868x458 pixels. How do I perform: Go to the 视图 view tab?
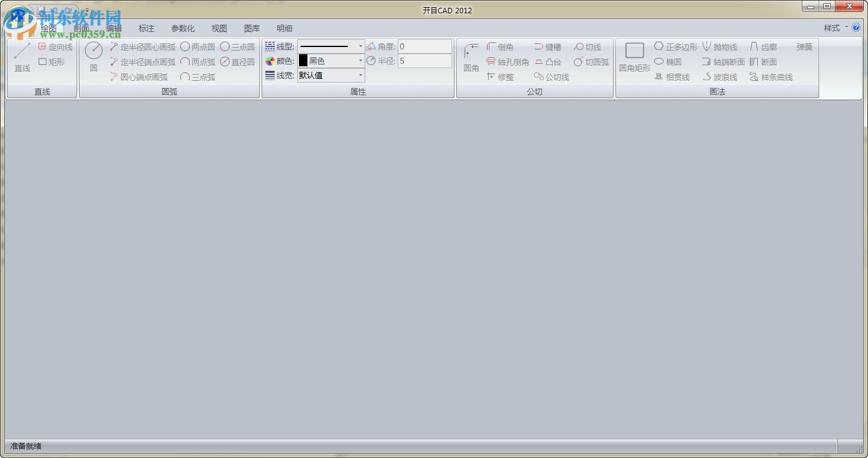[219, 28]
